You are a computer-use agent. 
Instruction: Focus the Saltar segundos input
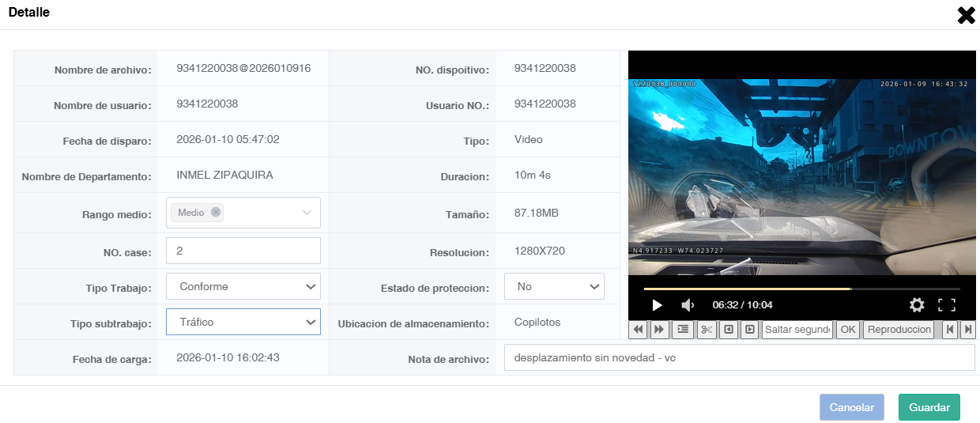[797, 329]
